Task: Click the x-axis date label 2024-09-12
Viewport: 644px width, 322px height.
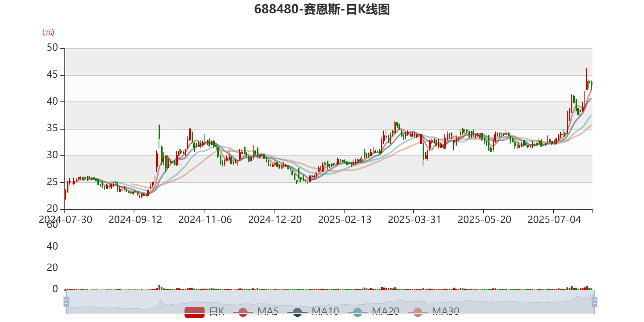Action: (135, 220)
